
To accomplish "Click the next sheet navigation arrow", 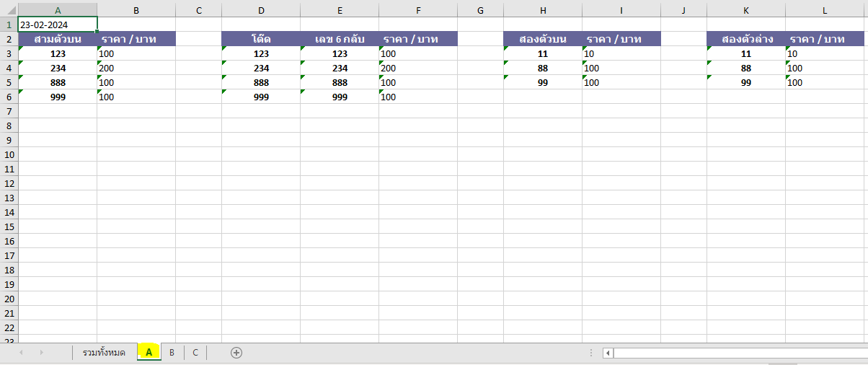I will click(x=41, y=353).
